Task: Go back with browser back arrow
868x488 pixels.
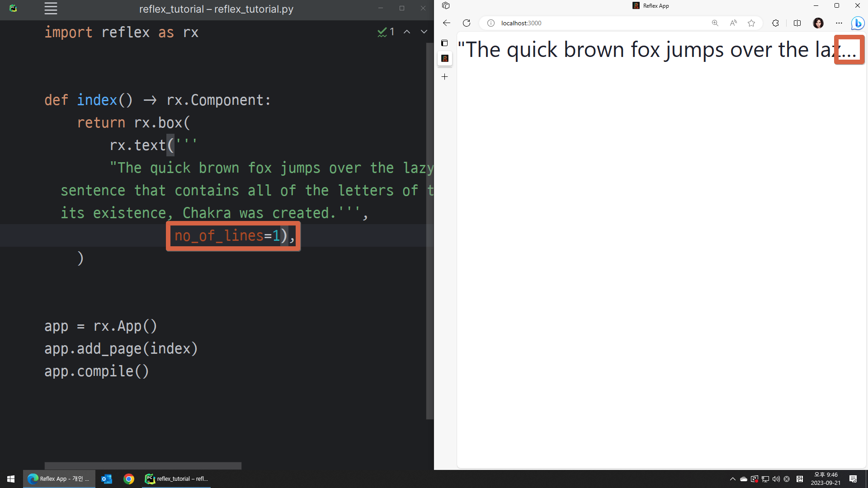Action: point(447,23)
